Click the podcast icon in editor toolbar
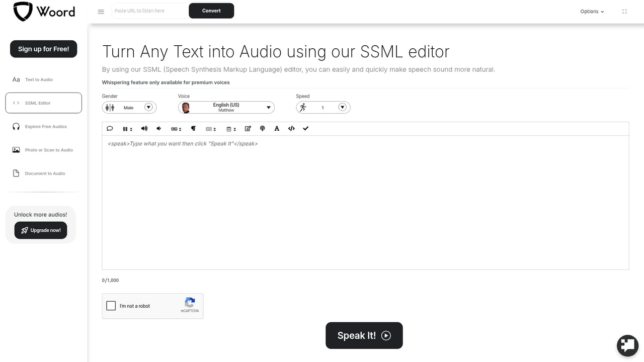This screenshot has height=362, width=644. click(x=262, y=129)
